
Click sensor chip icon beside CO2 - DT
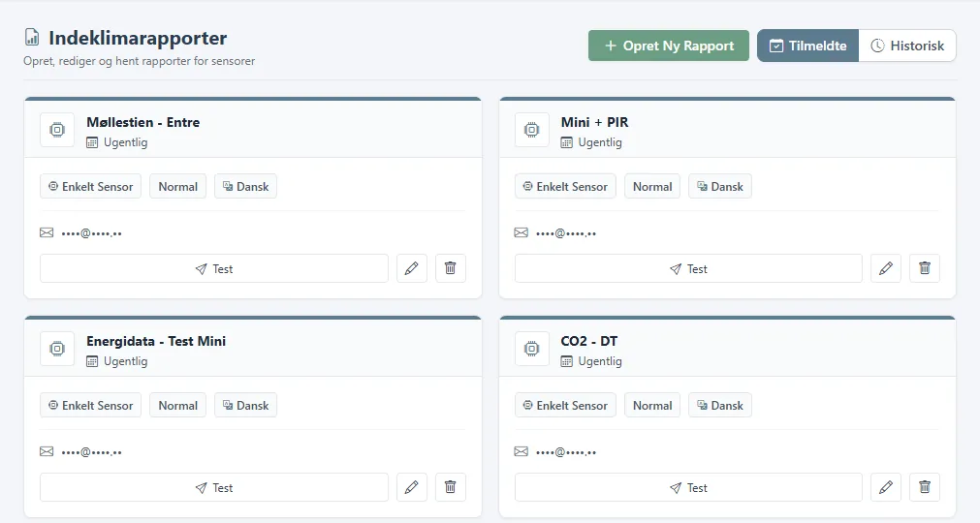tap(532, 349)
